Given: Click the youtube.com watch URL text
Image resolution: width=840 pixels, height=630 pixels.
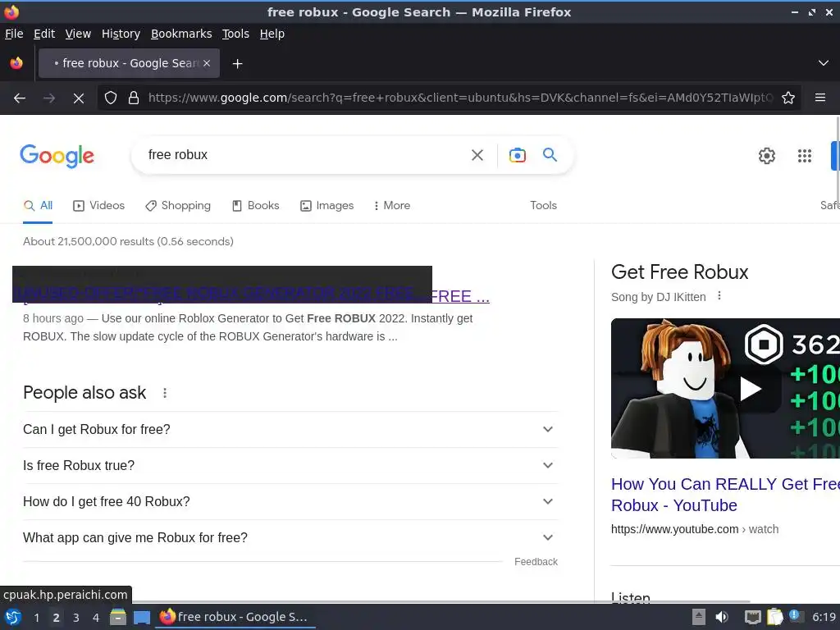Looking at the screenshot, I should (695, 529).
